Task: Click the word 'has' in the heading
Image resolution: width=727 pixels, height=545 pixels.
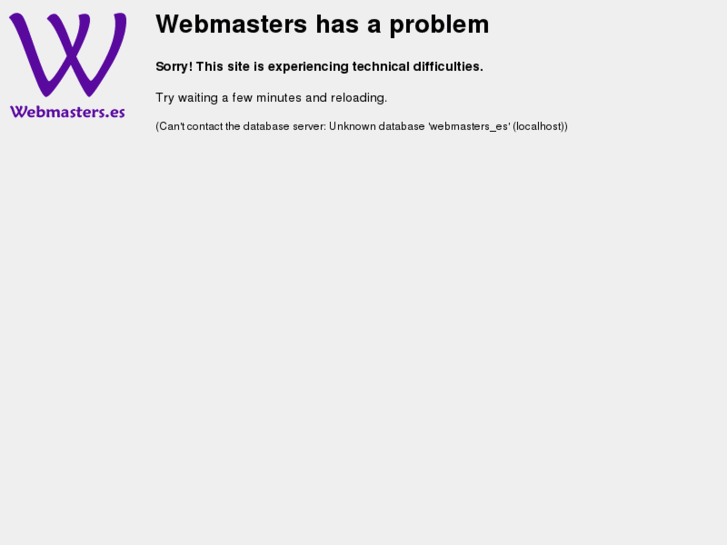Action: tap(337, 24)
